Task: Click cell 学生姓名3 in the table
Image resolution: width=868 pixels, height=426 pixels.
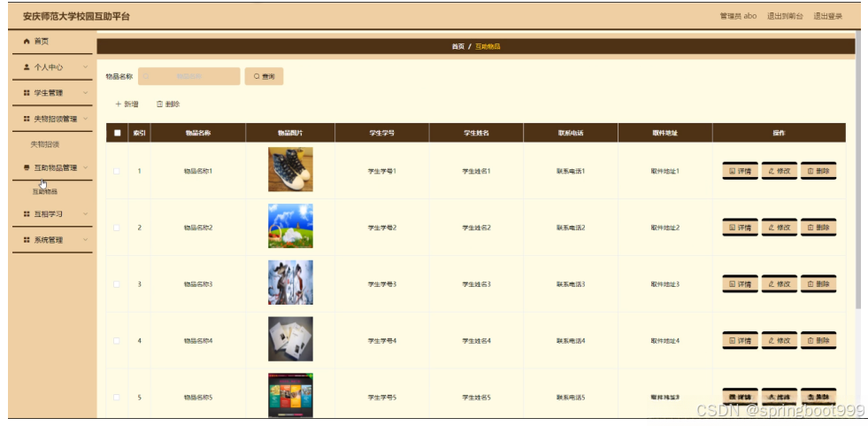Action: (476, 284)
